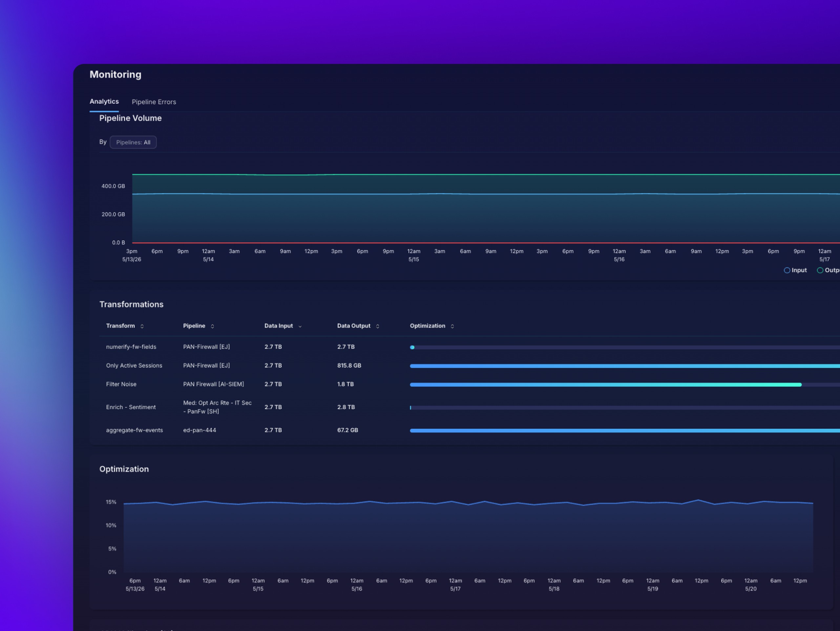
Task: Click the Med: Opt Arc Rte pipeline cell
Action: (217, 407)
